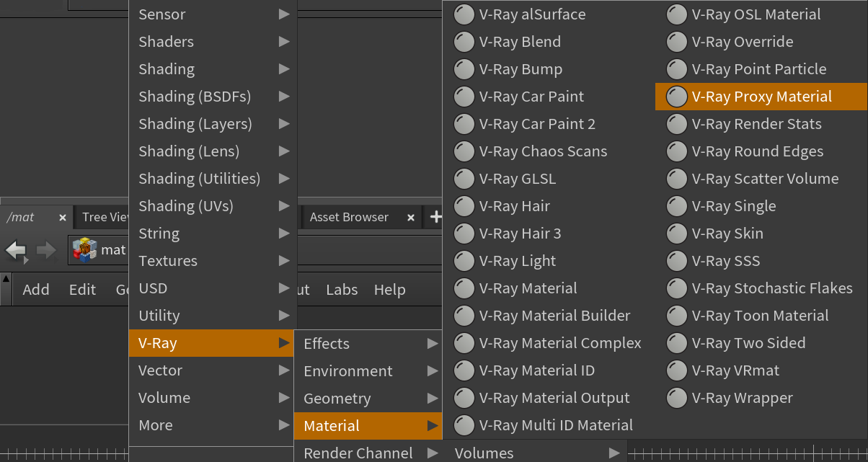Open the More submenu
Viewport: 868px width, 462px height.
coord(213,425)
